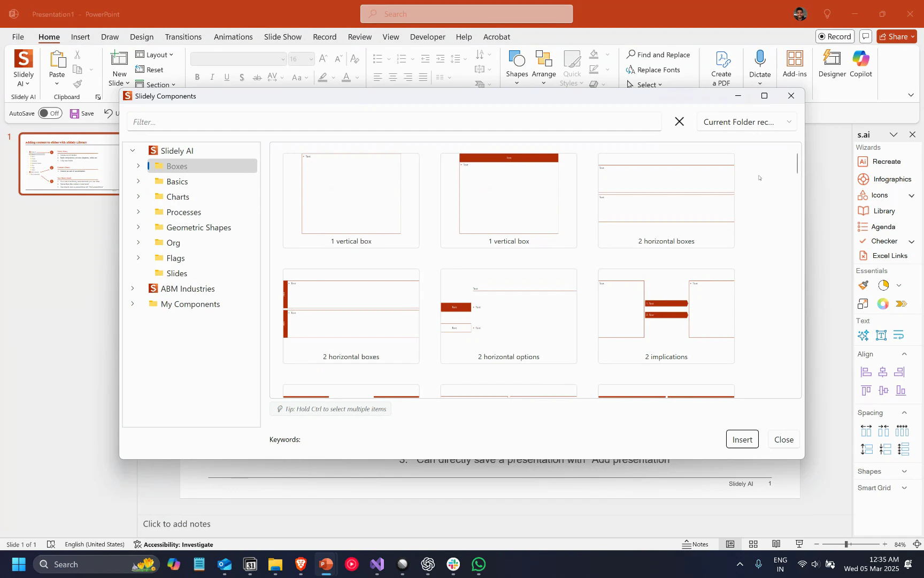Expand the Smart Grid section

click(904, 488)
